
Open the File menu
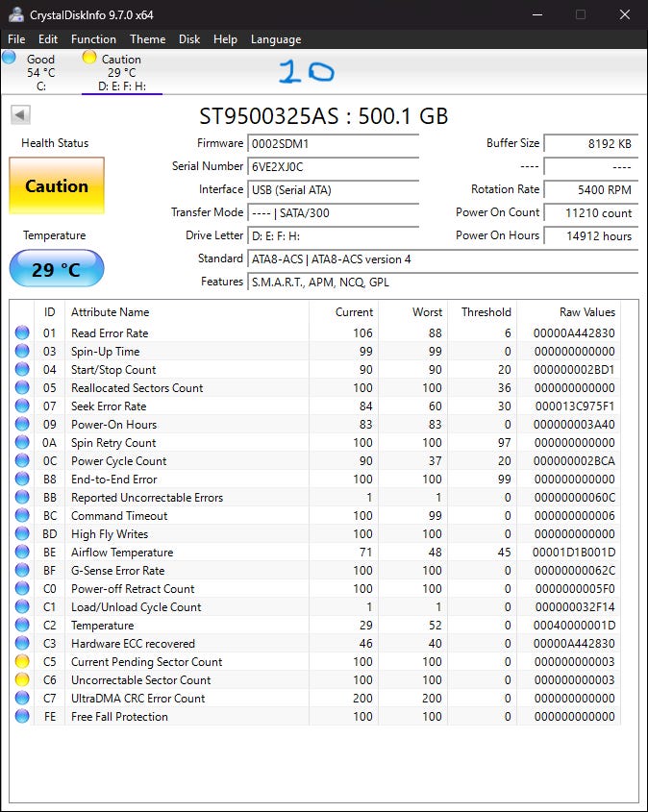[16, 39]
